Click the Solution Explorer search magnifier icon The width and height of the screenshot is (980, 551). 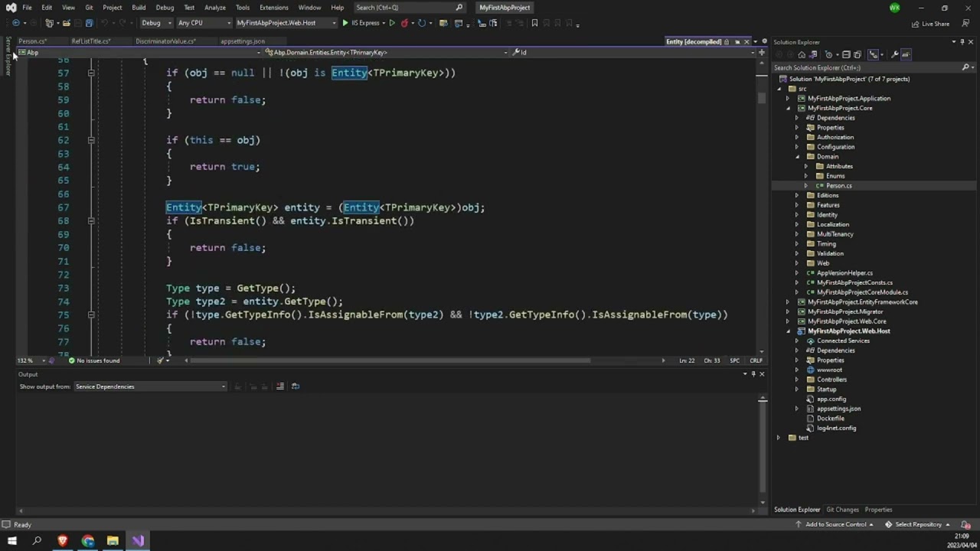point(965,67)
